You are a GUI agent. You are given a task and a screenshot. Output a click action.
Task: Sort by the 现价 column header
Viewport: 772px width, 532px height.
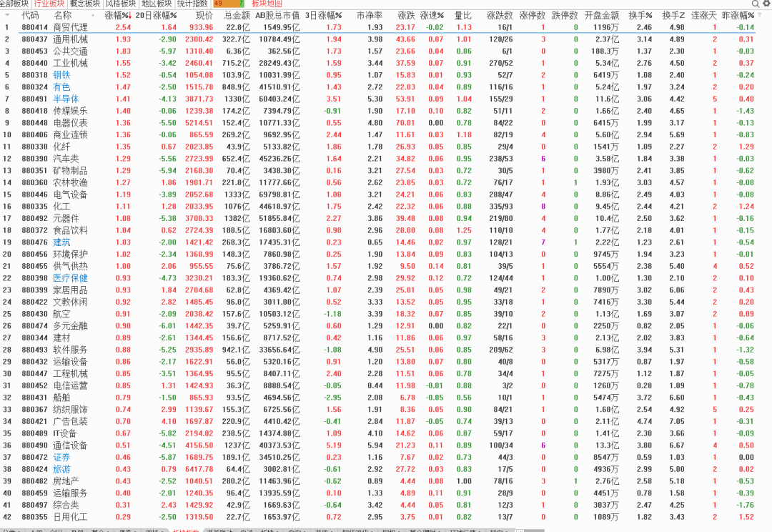pyautogui.click(x=204, y=15)
